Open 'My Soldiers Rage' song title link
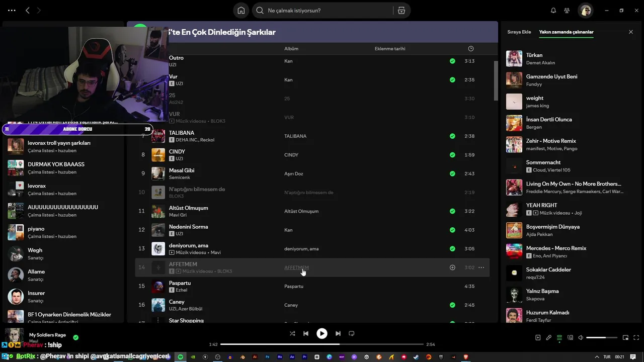Screen dimensions: 644x362 pos(47,335)
